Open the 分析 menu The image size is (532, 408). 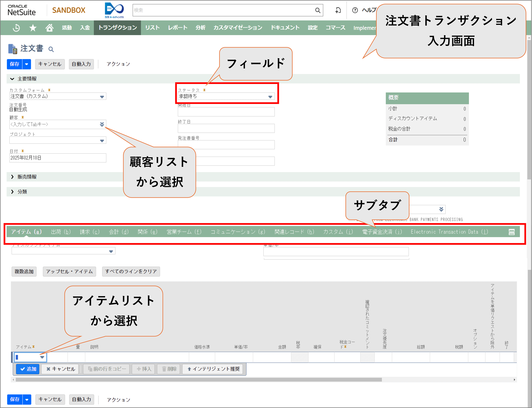click(x=200, y=28)
